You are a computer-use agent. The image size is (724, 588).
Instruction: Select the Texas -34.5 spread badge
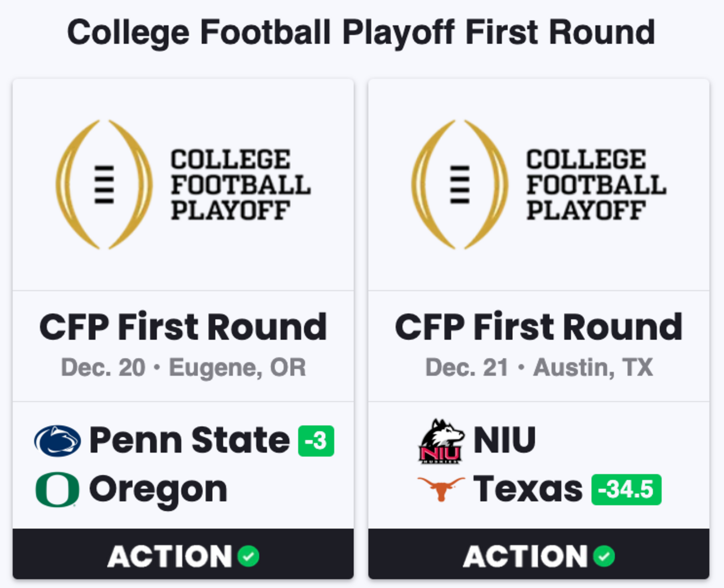pyautogui.click(x=626, y=489)
